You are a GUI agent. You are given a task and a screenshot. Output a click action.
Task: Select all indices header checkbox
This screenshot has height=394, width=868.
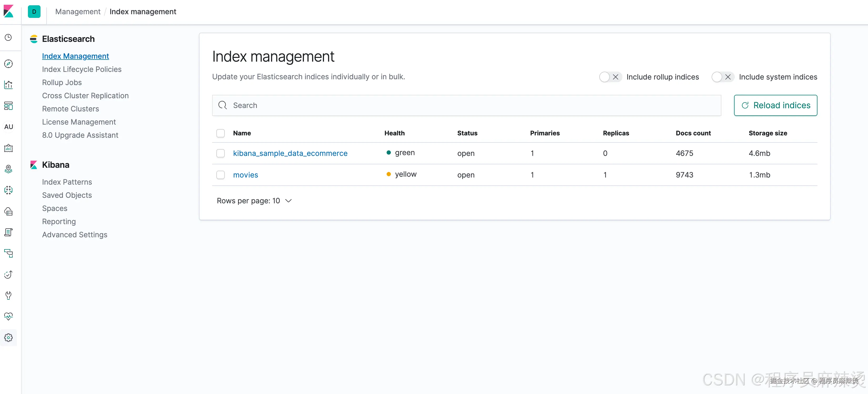click(221, 133)
